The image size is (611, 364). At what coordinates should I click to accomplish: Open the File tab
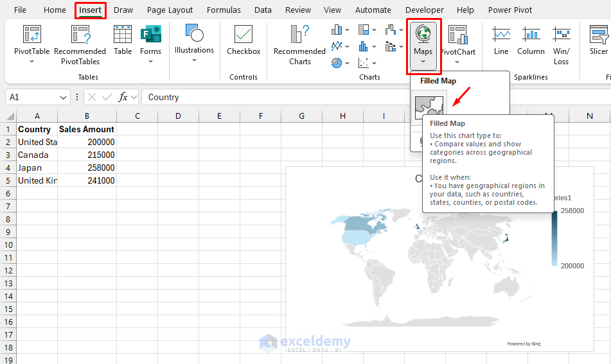point(20,10)
